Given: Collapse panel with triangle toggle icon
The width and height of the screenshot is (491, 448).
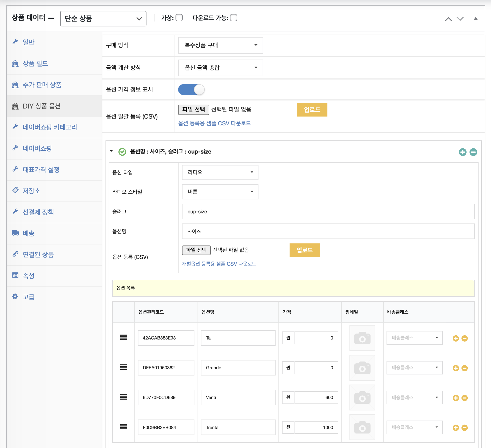Looking at the screenshot, I should pyautogui.click(x=476, y=19).
